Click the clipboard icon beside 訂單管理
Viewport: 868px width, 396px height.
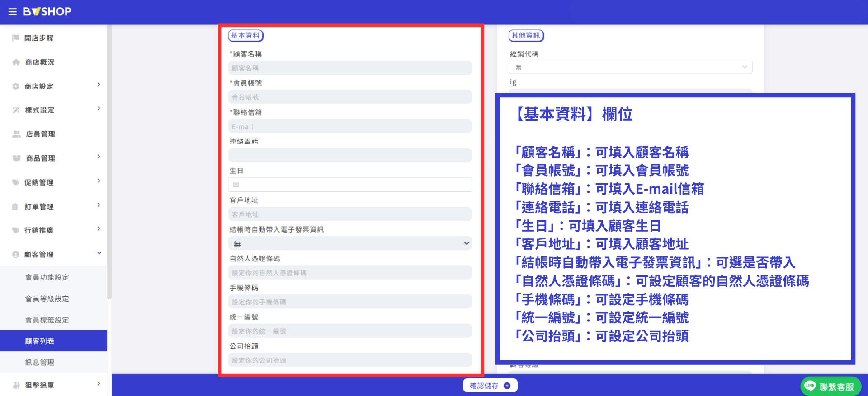click(x=15, y=207)
